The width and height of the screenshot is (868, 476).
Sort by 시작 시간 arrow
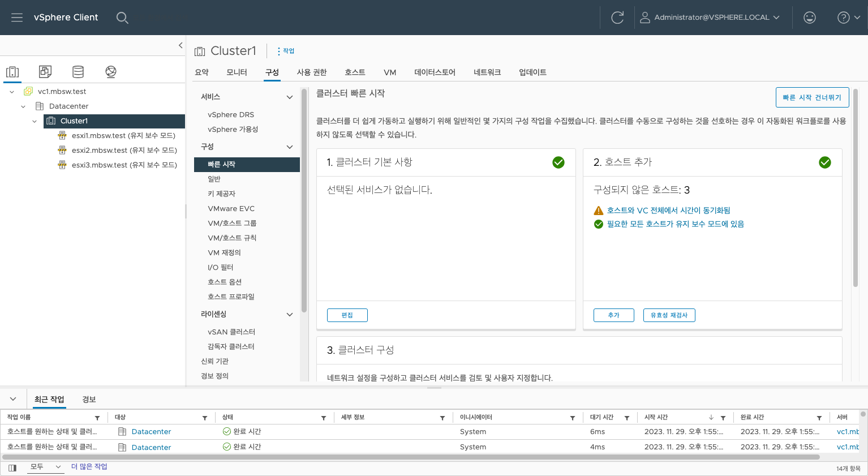pos(711,418)
